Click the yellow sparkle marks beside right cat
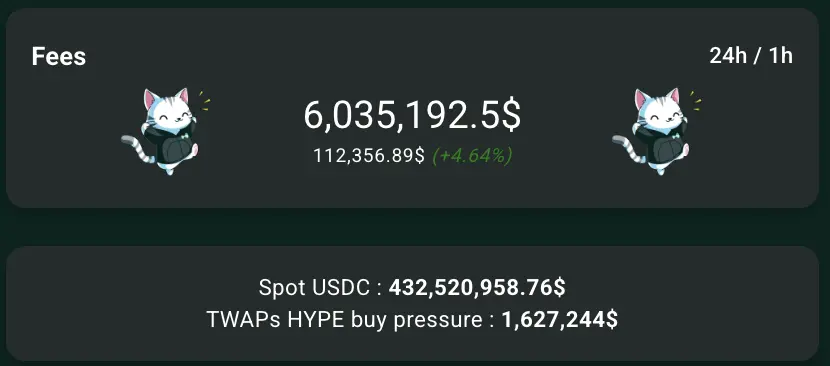The height and width of the screenshot is (366, 830). 696,101
